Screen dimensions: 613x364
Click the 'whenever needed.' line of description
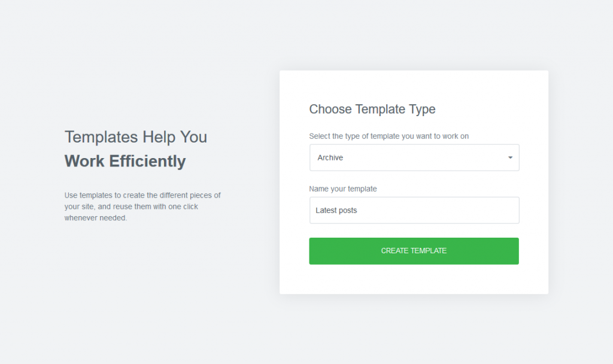96,218
